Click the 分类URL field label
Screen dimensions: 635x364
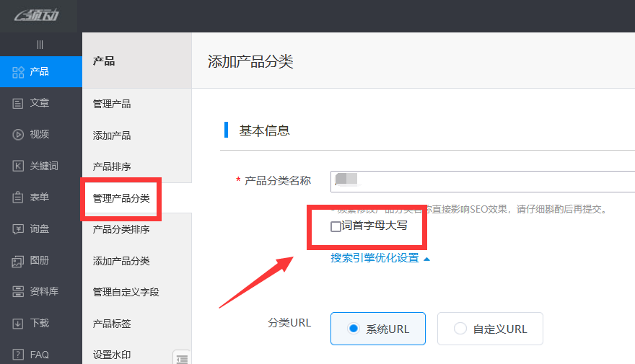coord(289,323)
